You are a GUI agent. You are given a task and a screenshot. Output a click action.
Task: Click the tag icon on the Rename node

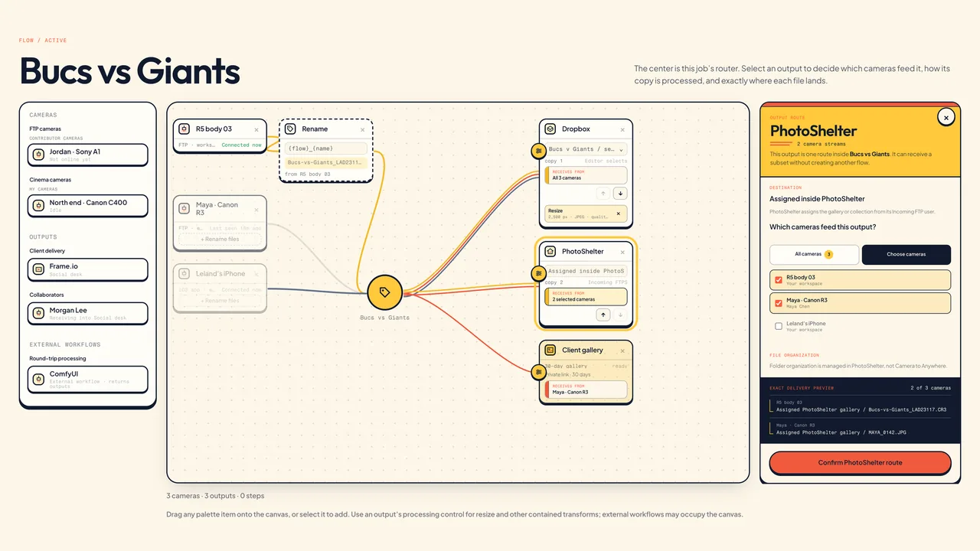pyautogui.click(x=290, y=129)
